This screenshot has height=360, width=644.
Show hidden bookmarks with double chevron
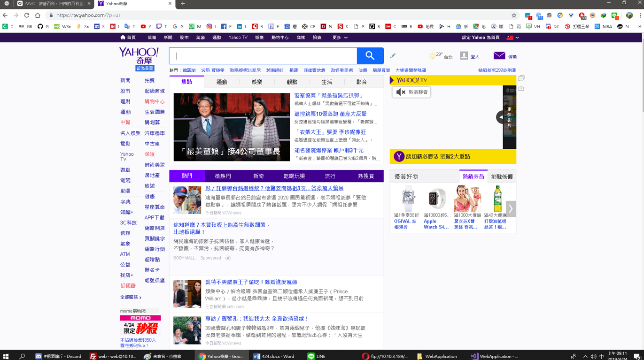[x=639, y=26]
